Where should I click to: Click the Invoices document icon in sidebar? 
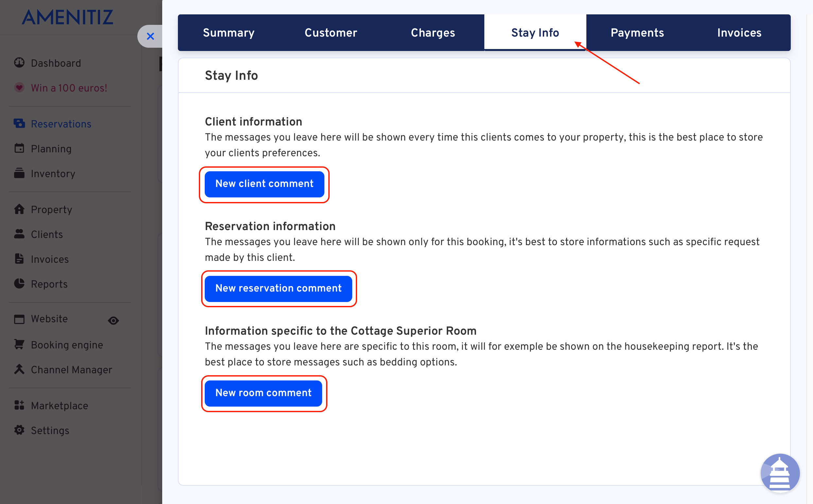tap(19, 259)
